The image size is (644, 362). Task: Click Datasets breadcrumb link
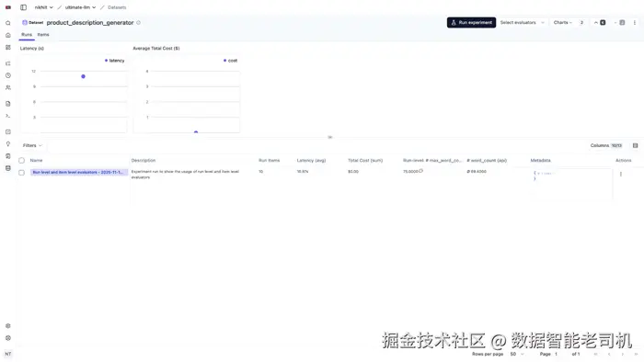point(117,7)
